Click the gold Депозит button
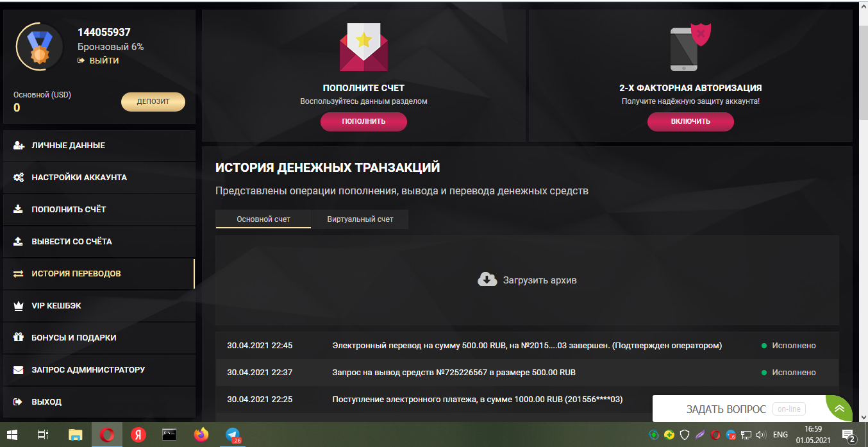The height and width of the screenshot is (447, 868). (x=153, y=101)
